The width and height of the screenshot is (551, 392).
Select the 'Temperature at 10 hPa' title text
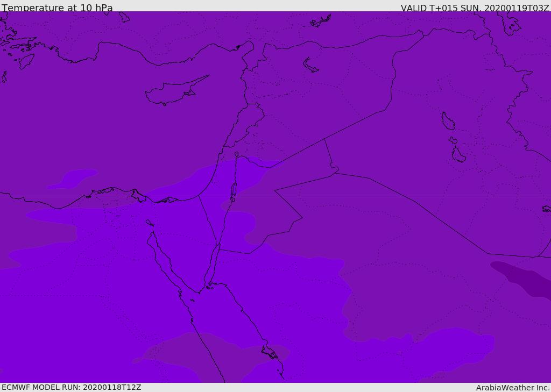[57, 8]
